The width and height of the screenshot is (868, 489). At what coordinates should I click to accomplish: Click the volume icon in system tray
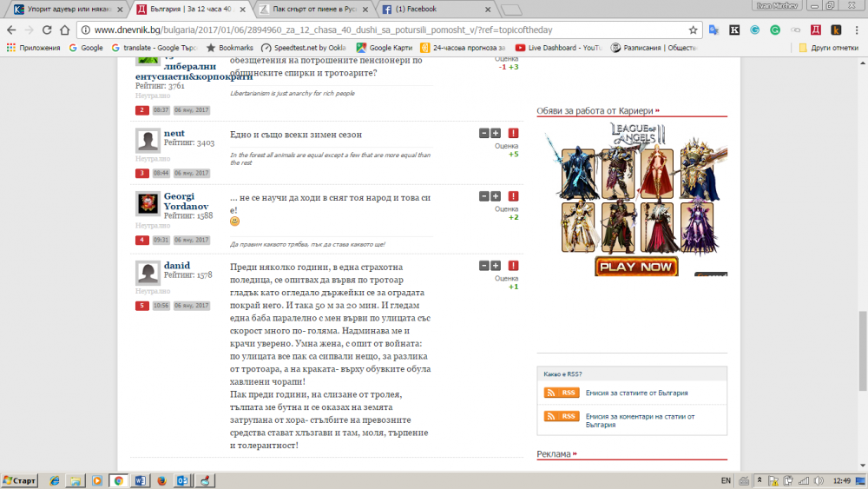pyautogui.click(x=819, y=480)
